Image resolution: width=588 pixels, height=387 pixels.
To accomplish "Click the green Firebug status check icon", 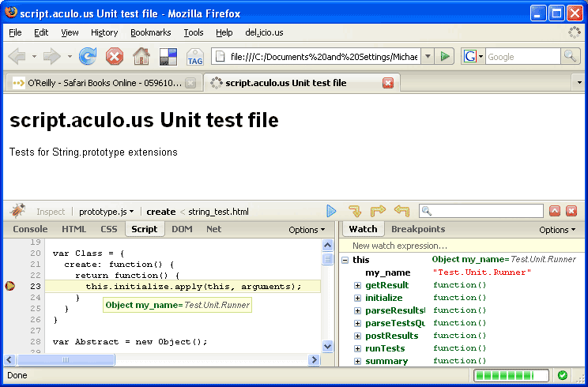I will (562, 375).
